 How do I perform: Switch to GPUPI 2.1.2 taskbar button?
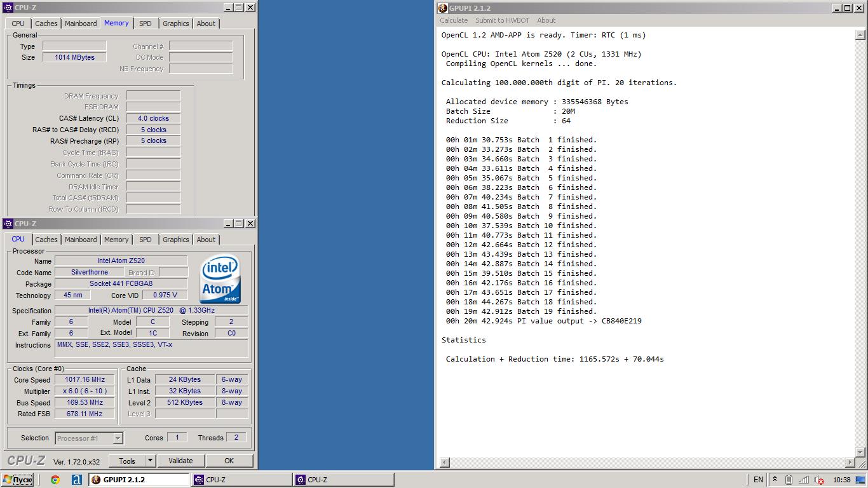tap(139, 480)
